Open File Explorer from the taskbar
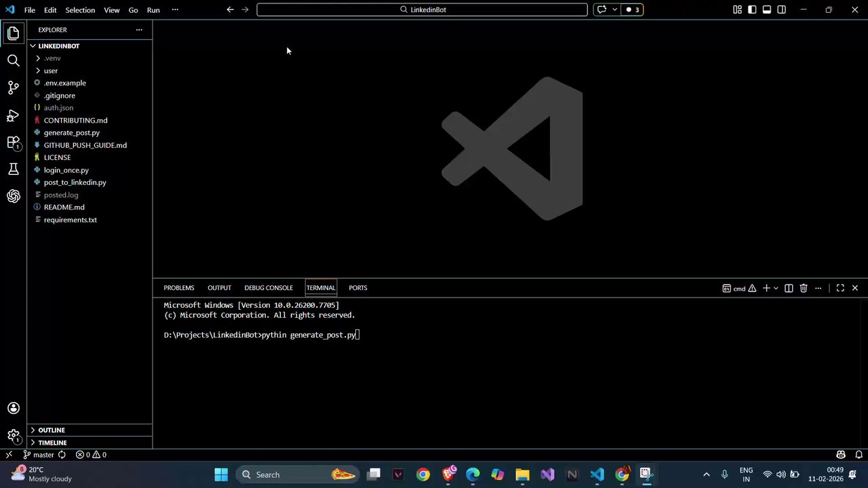The image size is (868, 488). (522, 474)
